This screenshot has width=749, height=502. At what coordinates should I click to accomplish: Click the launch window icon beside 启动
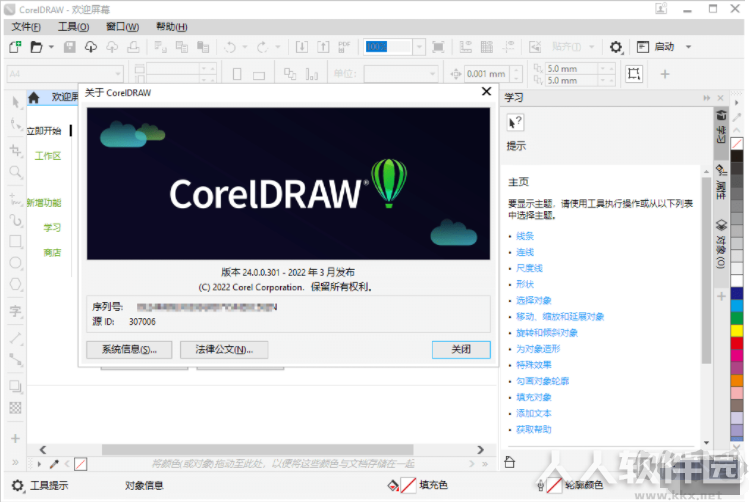643,47
